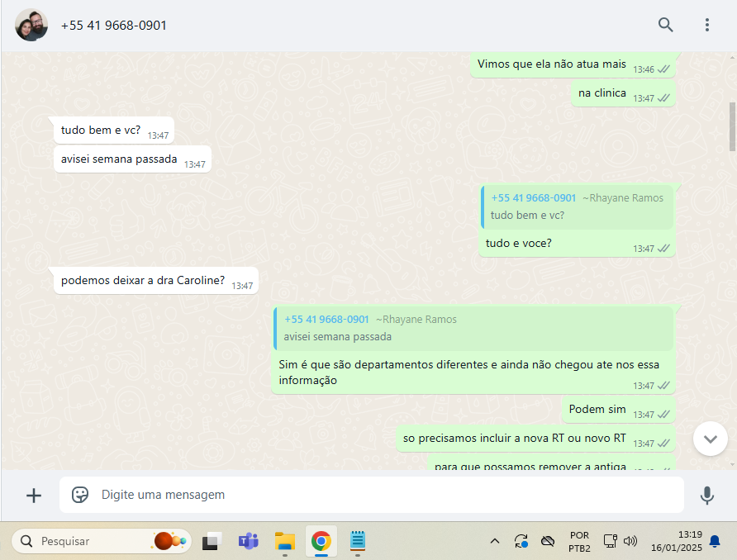
Task: Open contact info for +55 41 9668-0901 header
Action: pos(114,26)
